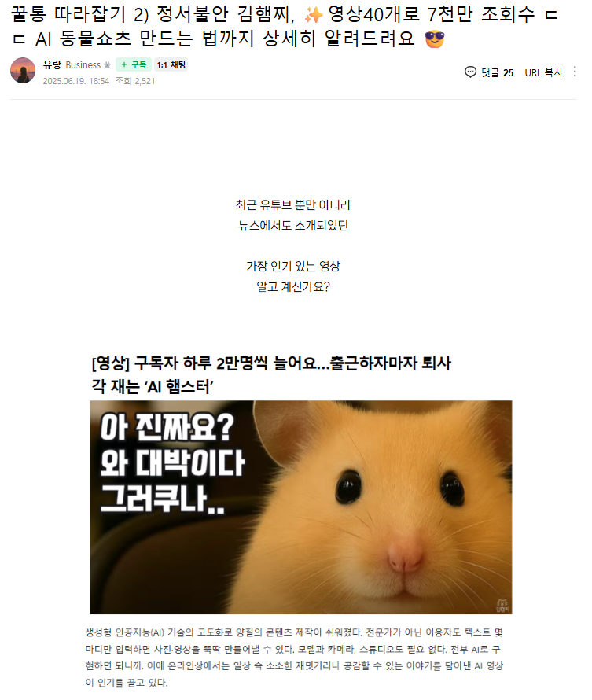Open the three-dot more options menu
Viewport: 592px width, 700px height.
(575, 72)
